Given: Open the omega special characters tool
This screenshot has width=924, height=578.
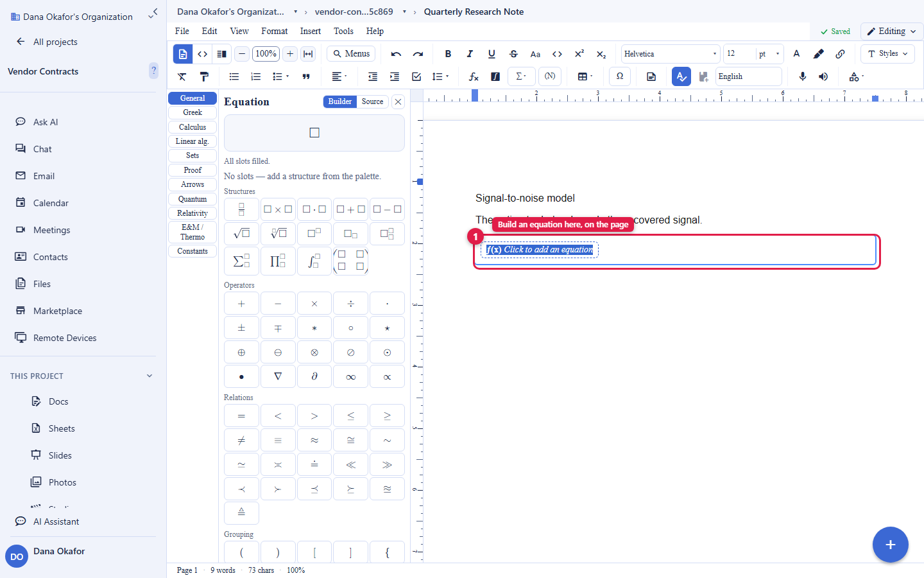Looking at the screenshot, I should (620, 76).
